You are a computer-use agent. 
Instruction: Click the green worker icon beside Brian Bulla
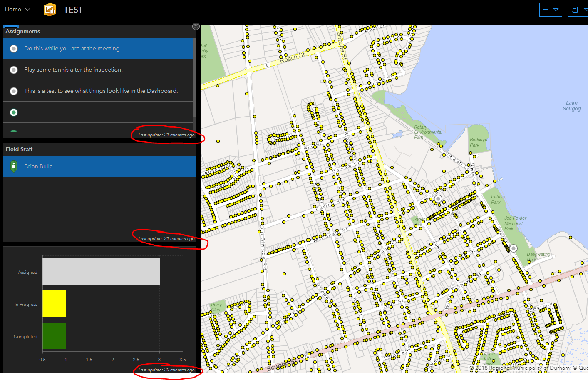[x=14, y=166]
